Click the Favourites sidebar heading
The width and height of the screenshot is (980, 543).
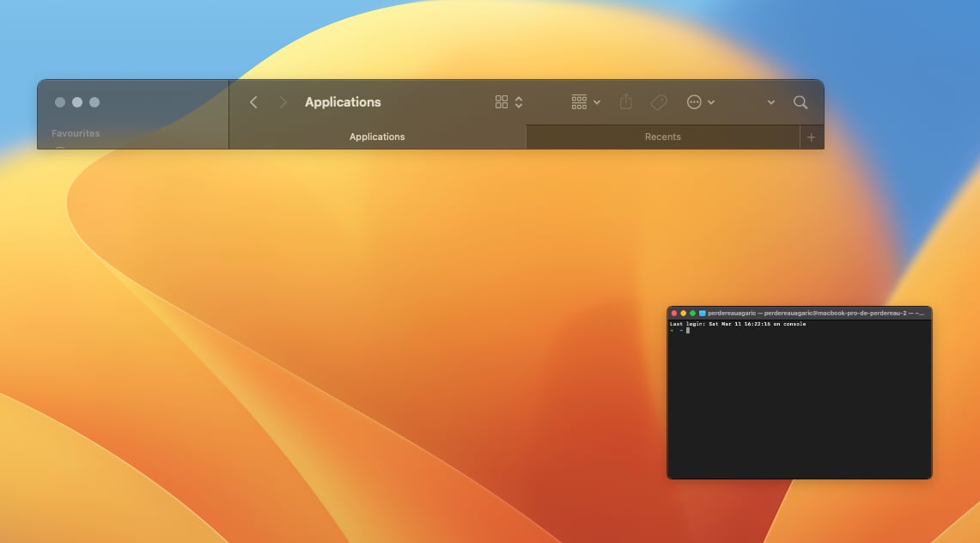(x=76, y=133)
